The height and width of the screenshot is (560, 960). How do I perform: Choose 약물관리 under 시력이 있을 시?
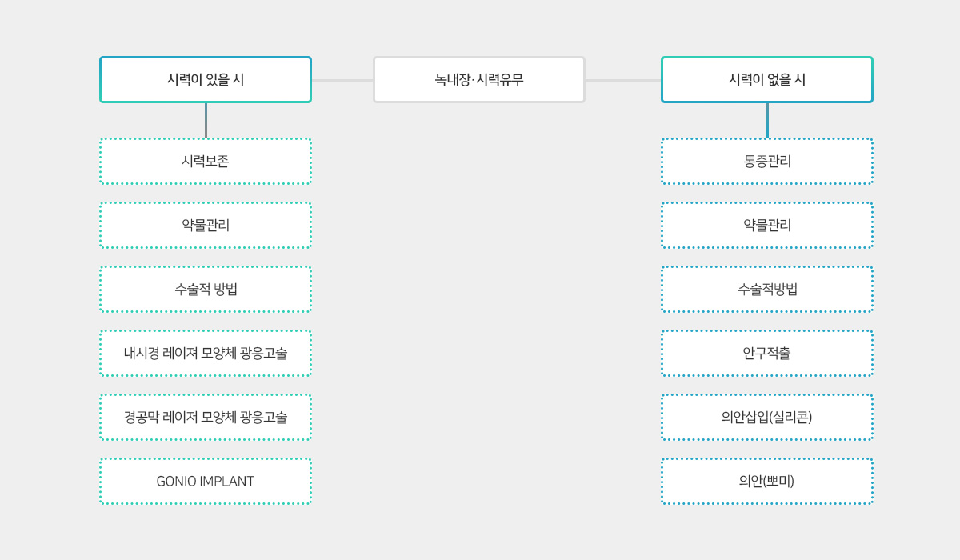206,225
